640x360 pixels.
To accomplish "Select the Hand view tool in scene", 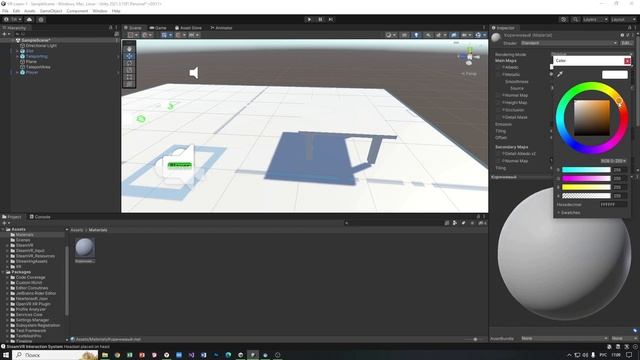I will (129, 49).
